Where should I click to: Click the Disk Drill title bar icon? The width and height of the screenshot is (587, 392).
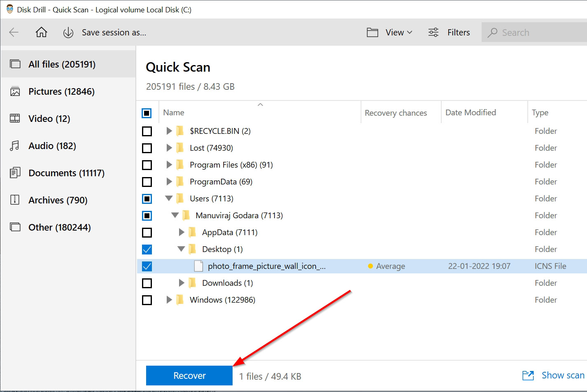pos(9,9)
